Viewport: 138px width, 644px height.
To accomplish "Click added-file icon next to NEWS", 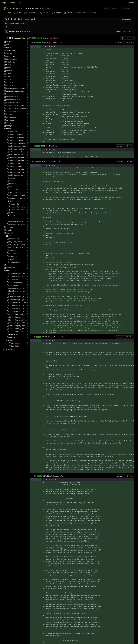I will coord(27,68).
